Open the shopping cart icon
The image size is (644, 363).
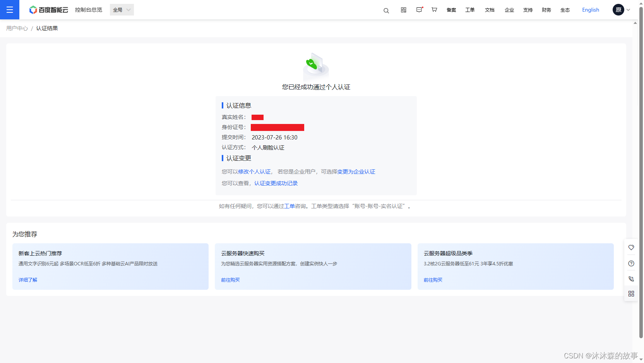tap(434, 10)
